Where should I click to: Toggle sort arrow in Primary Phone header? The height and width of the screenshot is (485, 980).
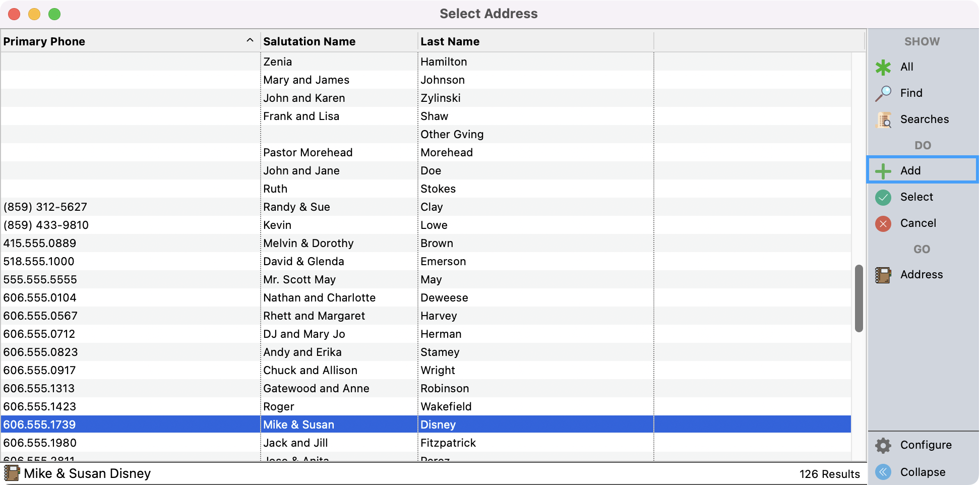[x=250, y=41]
